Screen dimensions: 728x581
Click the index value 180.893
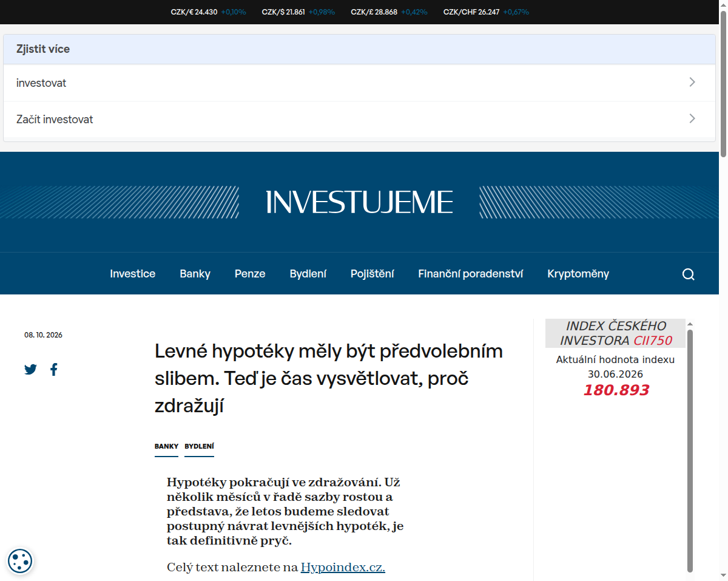coord(616,390)
